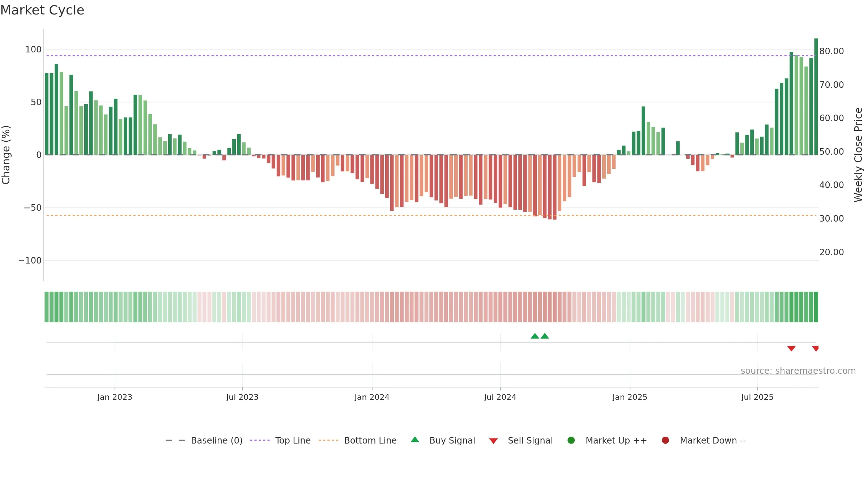The width and height of the screenshot is (868, 488).
Task: Click the 60.00 price tick label
Action: click(831, 118)
